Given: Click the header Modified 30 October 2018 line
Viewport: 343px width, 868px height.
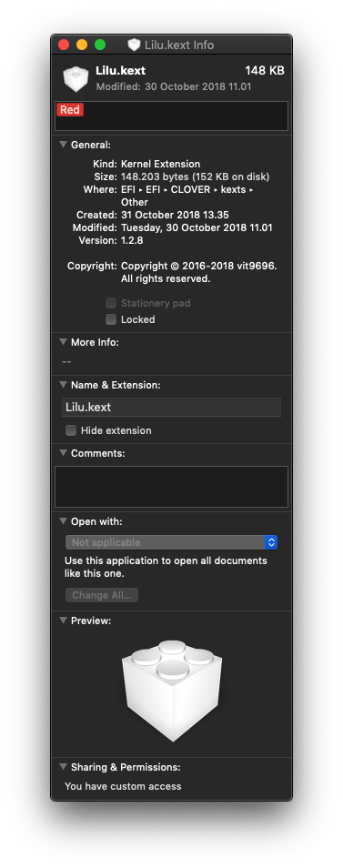Looking at the screenshot, I should click(174, 87).
